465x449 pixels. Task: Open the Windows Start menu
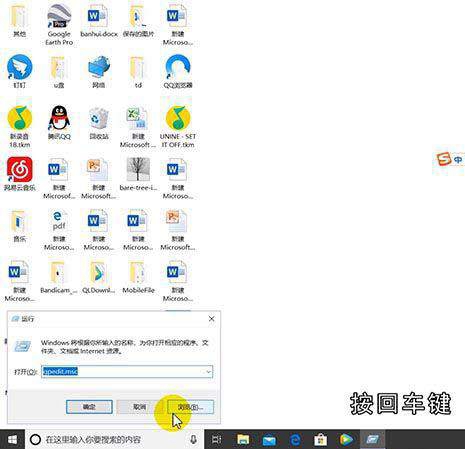pyautogui.click(x=12, y=440)
